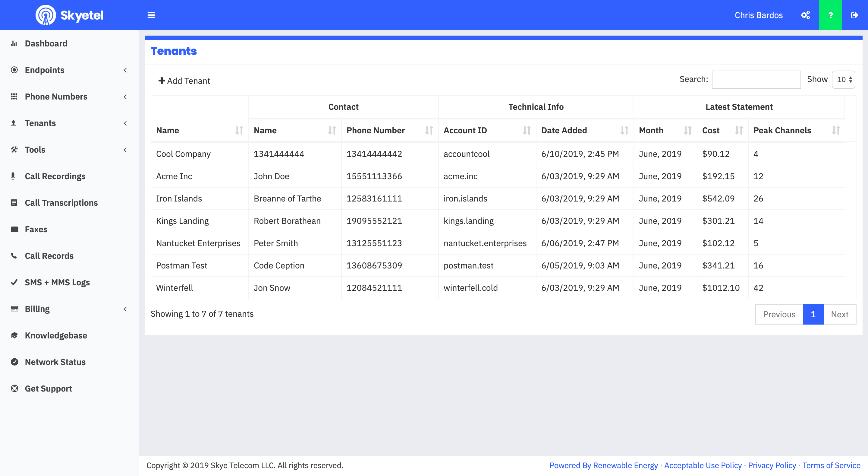The image size is (868, 476).
Task: Open the settings gears icon
Action: [805, 15]
